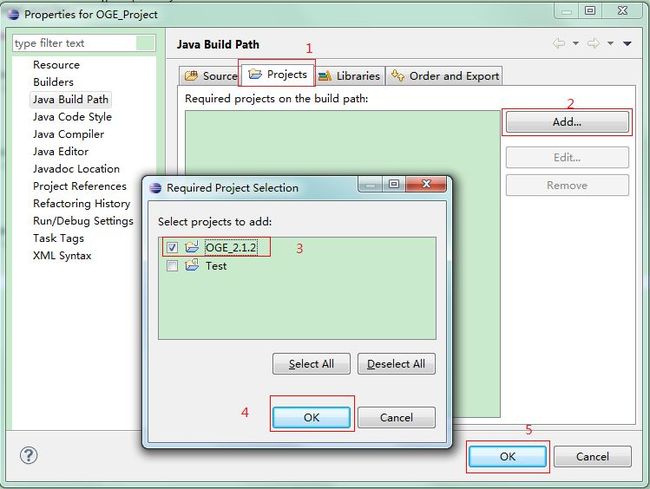Click the Add... button
The image size is (650, 489).
[567, 122]
